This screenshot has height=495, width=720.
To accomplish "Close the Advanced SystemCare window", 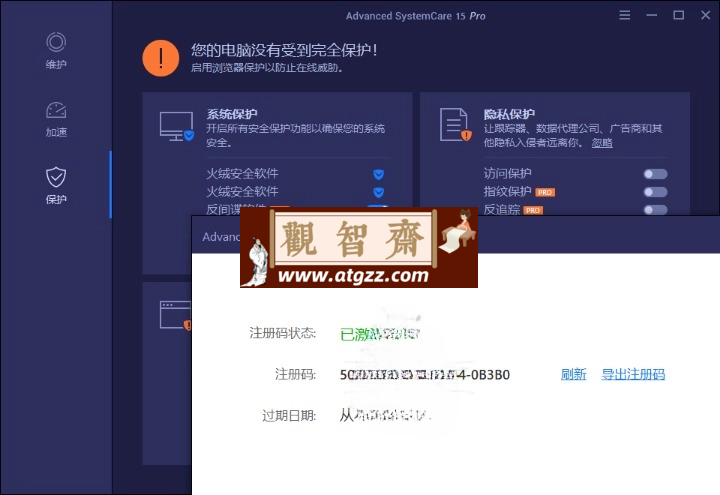I will 705,15.
